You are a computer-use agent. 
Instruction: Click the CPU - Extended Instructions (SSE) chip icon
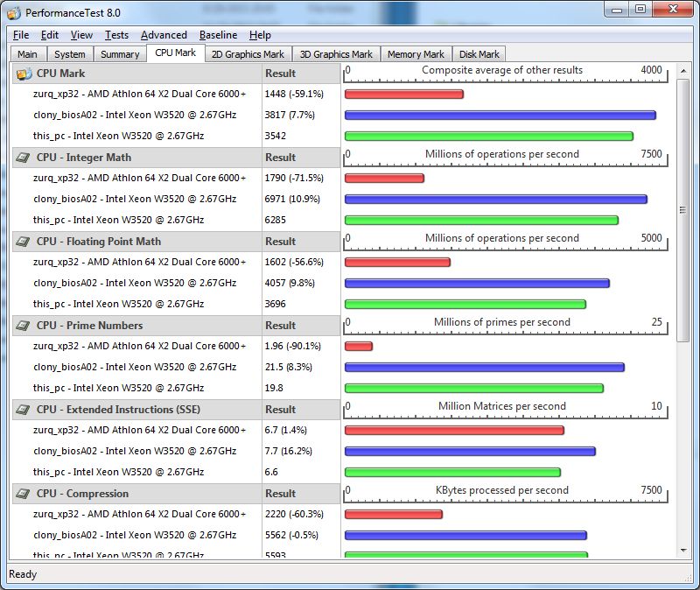(24, 410)
